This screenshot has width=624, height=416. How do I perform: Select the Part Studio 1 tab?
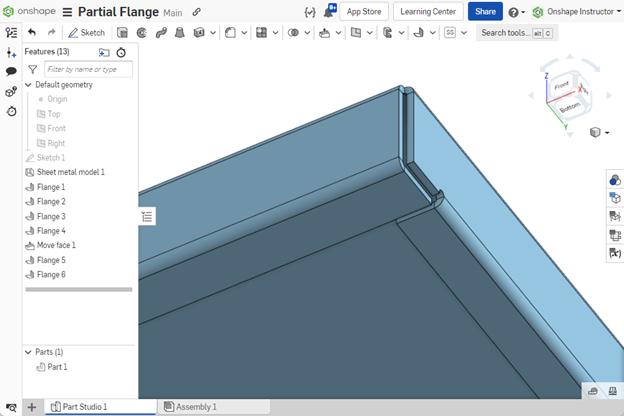coord(84,407)
